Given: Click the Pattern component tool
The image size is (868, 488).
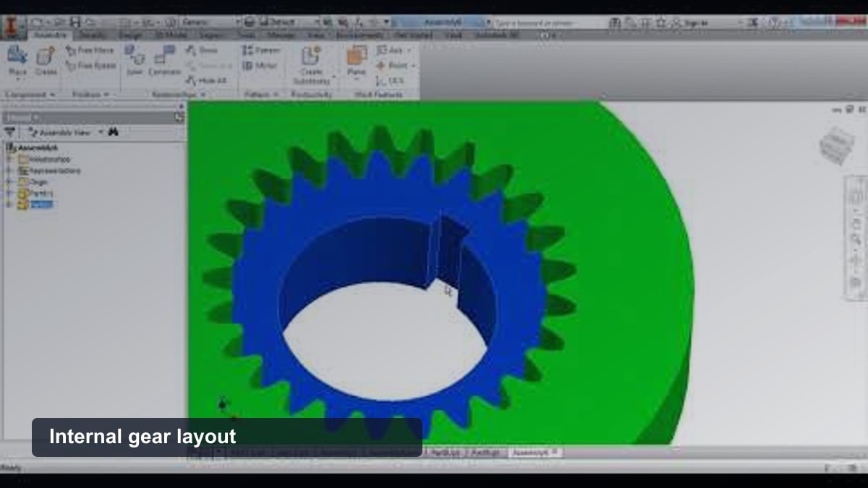Looking at the screenshot, I should coord(261,50).
